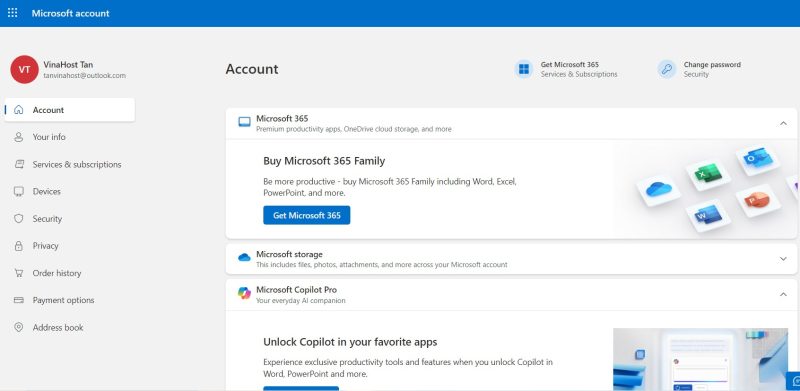Click the Microsoft storage cloud icon
Image resolution: width=800 pixels, height=391 pixels.
point(244,257)
